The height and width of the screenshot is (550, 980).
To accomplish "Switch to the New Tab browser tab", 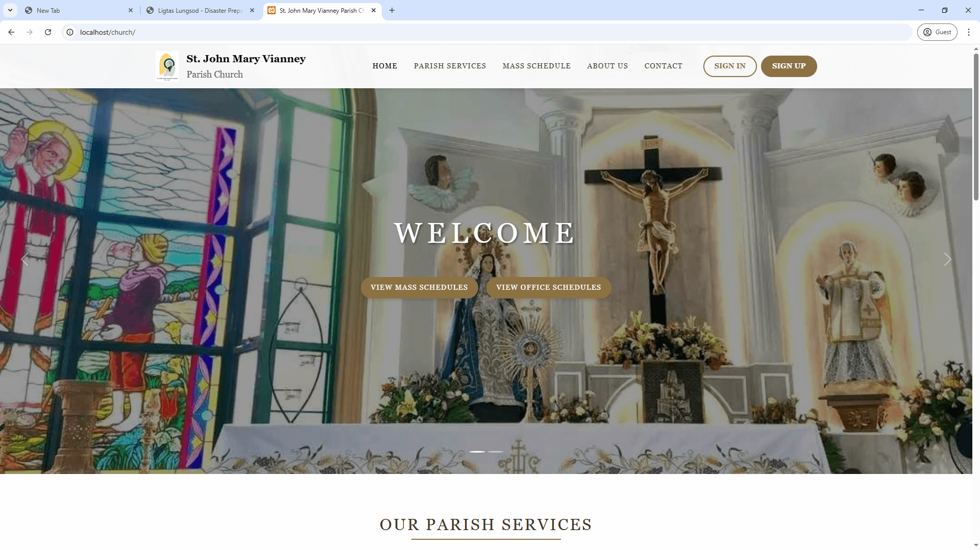I will 71,10.
